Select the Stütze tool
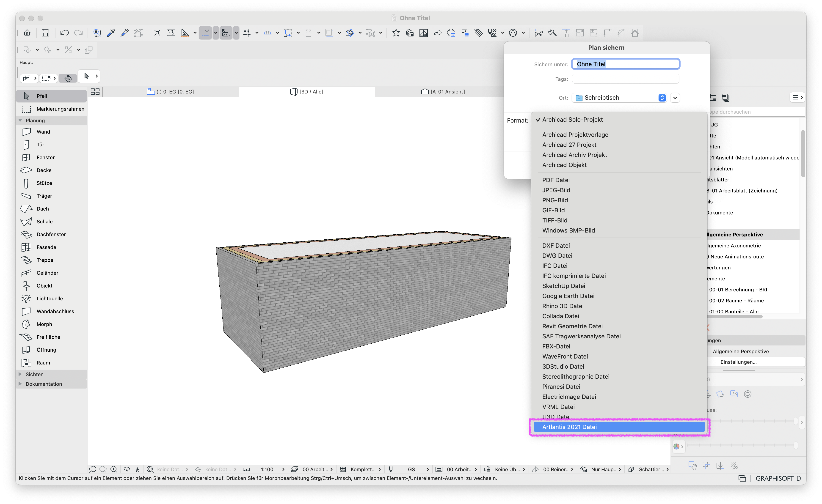The width and height of the screenshot is (822, 504). click(52, 183)
